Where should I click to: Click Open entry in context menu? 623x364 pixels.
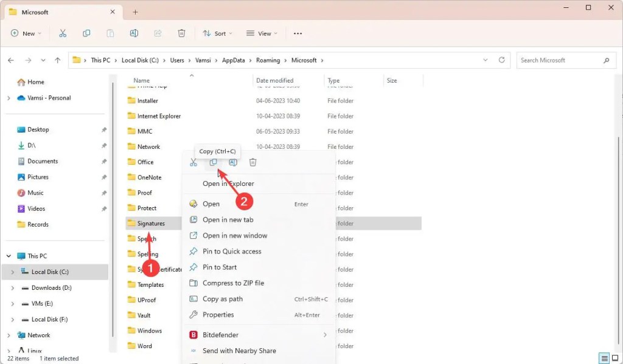pyautogui.click(x=259, y=204)
